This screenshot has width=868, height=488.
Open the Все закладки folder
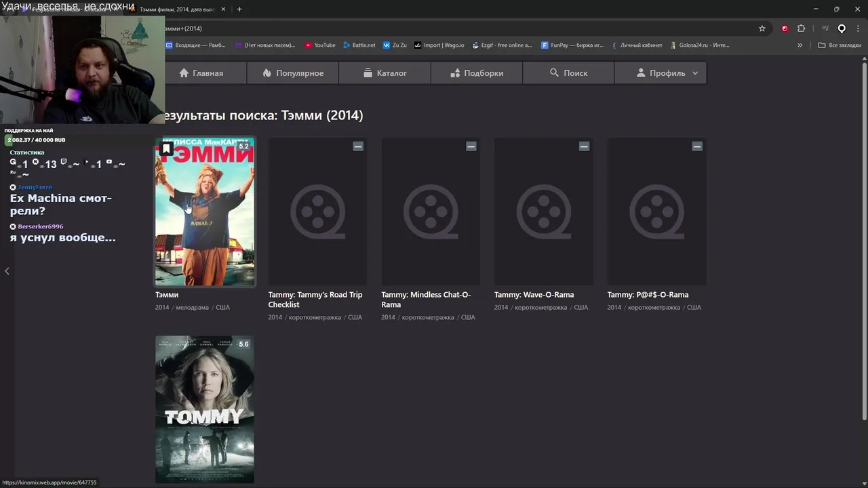(x=840, y=45)
